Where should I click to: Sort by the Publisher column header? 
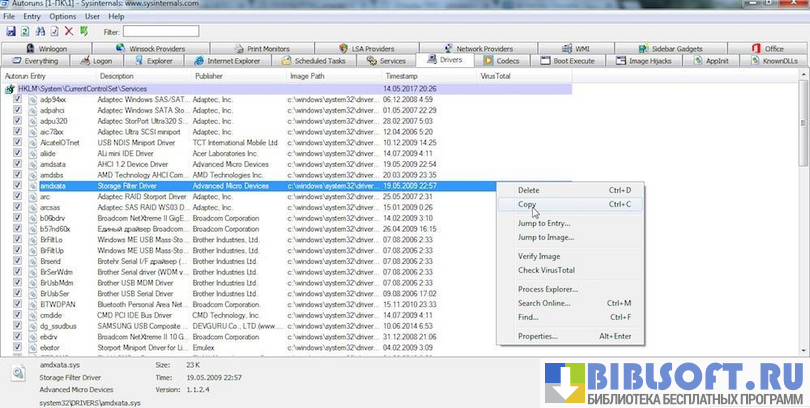(x=209, y=76)
